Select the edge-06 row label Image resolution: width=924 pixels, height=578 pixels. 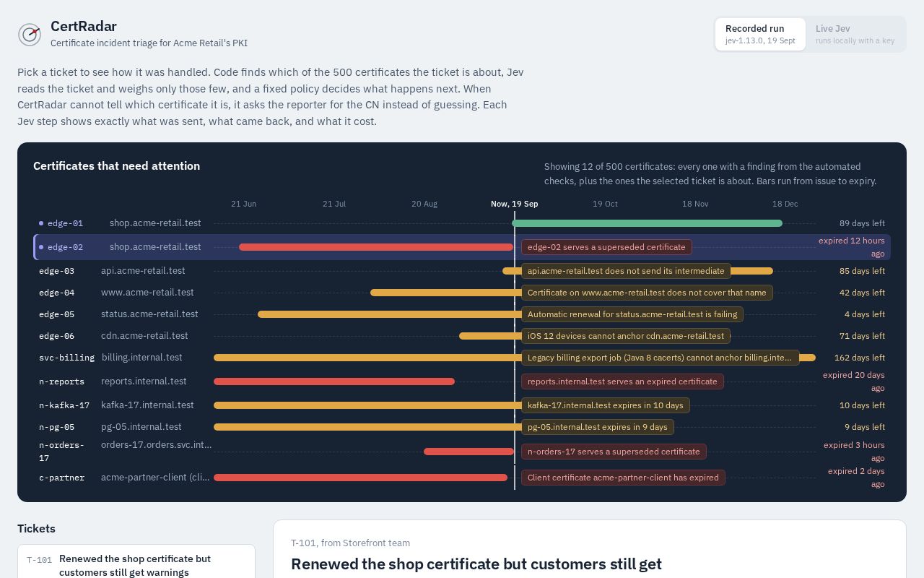[56, 336]
